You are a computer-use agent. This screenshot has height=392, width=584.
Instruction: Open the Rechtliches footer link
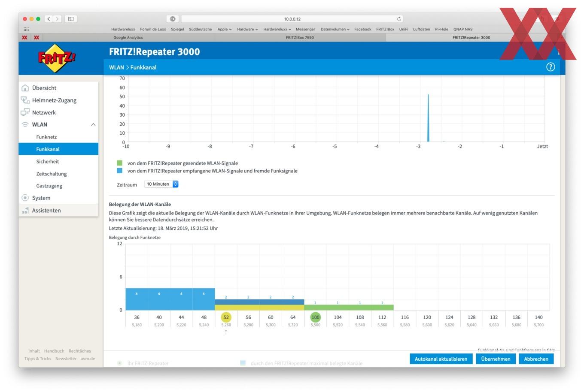pyautogui.click(x=80, y=351)
